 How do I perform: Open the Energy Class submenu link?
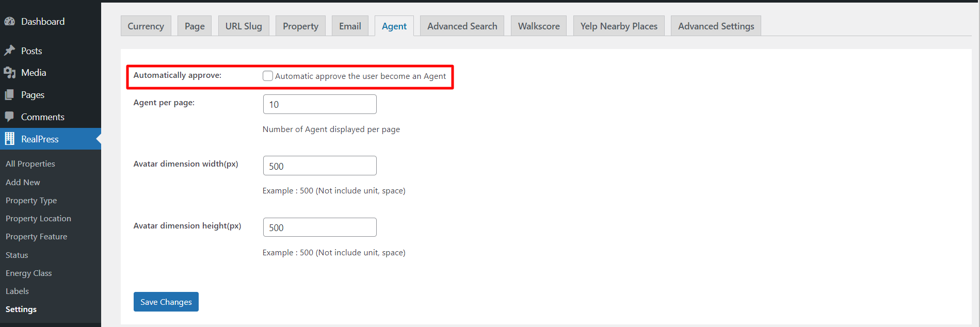click(29, 273)
